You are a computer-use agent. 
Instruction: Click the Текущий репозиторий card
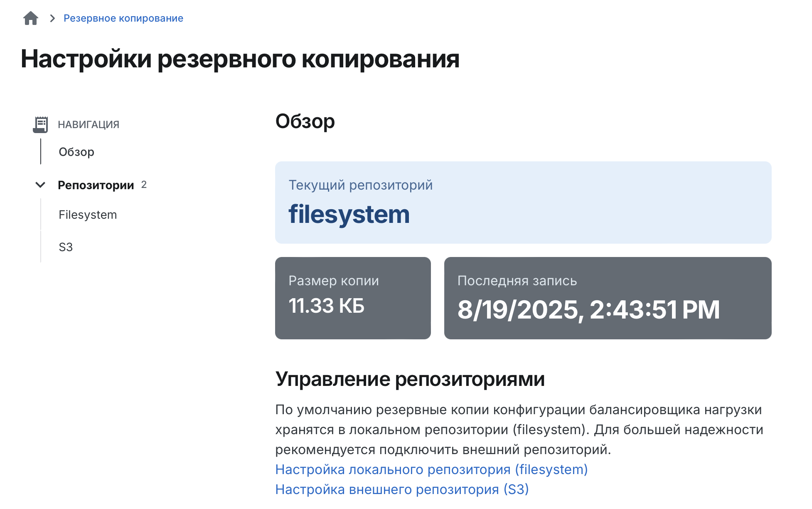pyautogui.click(x=523, y=203)
